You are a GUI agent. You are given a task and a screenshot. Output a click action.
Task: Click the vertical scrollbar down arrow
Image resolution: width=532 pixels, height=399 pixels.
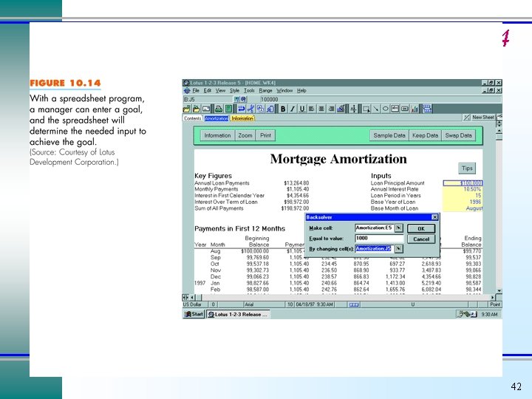499,291
